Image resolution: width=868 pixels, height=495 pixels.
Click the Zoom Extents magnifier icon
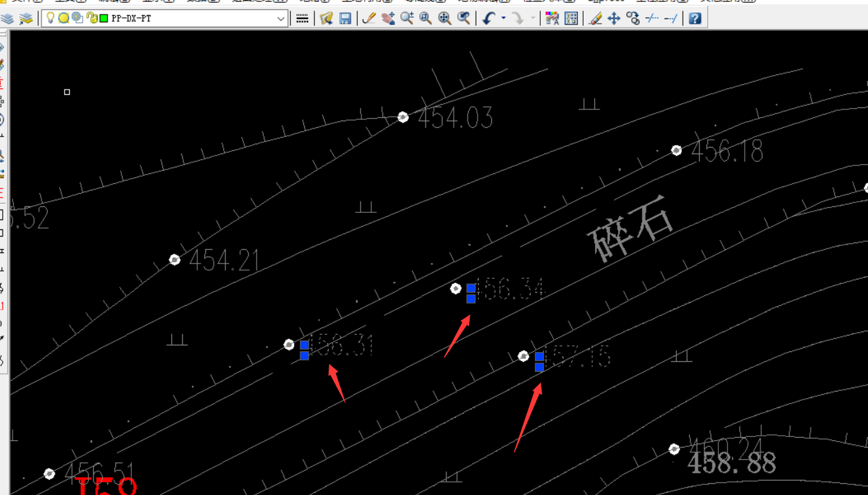pyautogui.click(x=445, y=18)
